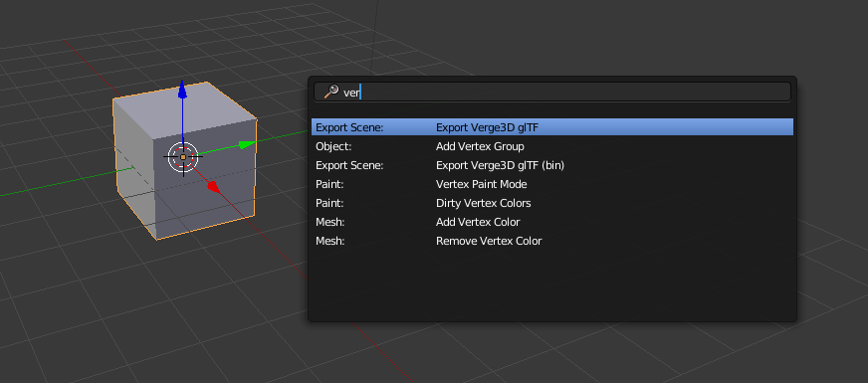This screenshot has width=868, height=383.
Task: Select Remove Vertex Color from list
Action: pyautogui.click(x=551, y=241)
